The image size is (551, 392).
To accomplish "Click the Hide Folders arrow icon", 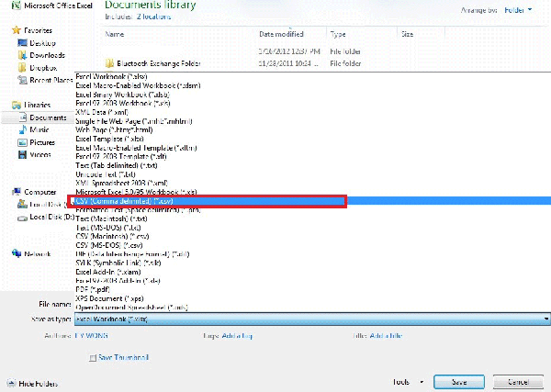I will (11, 383).
